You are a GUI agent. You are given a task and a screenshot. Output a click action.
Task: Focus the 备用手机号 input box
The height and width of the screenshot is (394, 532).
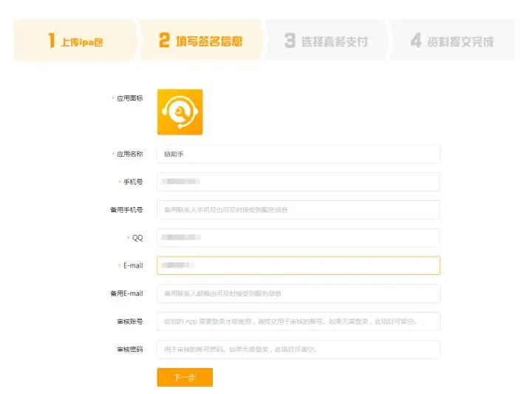[299, 210]
